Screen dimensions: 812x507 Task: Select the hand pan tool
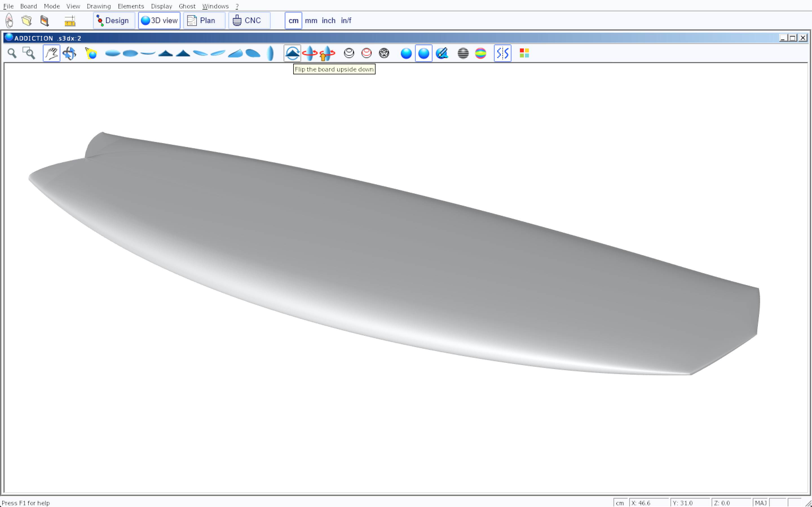click(51, 53)
